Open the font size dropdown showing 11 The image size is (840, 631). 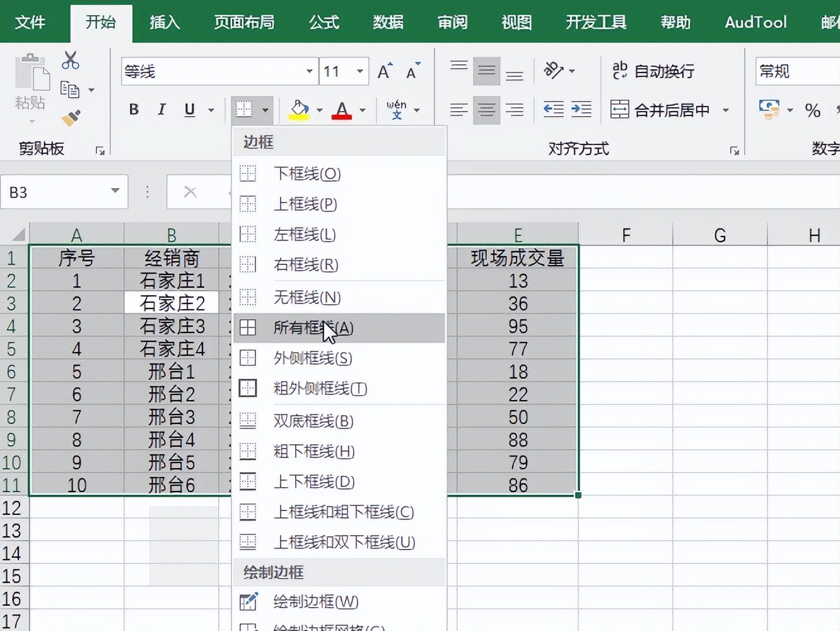coord(358,71)
